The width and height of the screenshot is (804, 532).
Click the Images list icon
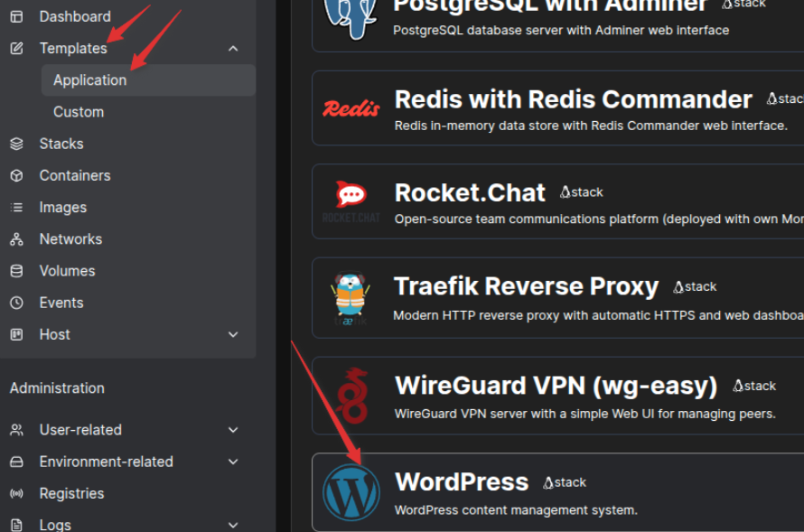coord(16,207)
